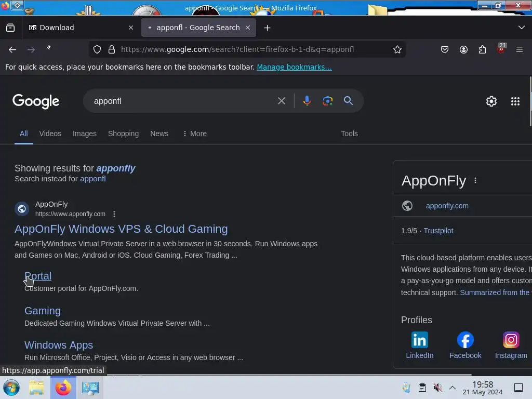Submit search with magnifier icon
The height and width of the screenshot is (399, 532).
coord(348,101)
